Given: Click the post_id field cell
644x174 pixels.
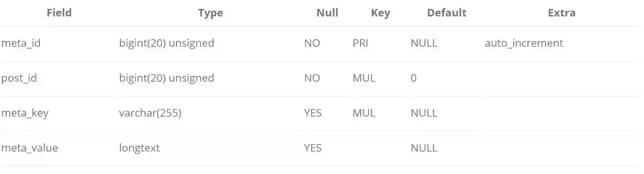Looking at the screenshot, I should pos(19,78).
